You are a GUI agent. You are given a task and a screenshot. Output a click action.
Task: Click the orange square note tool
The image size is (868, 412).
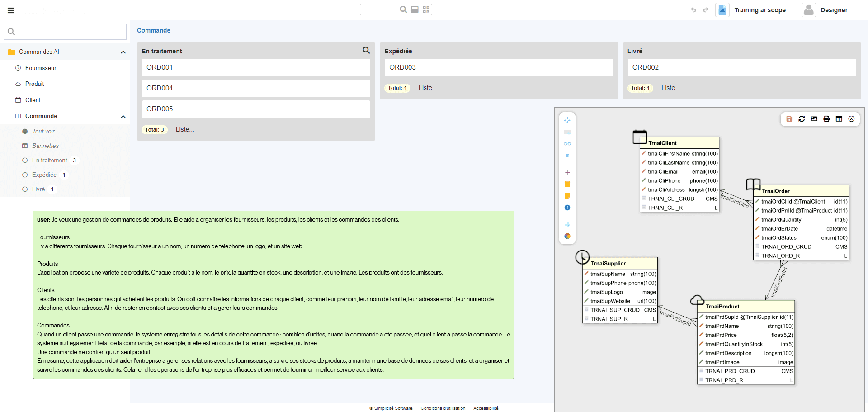click(567, 184)
